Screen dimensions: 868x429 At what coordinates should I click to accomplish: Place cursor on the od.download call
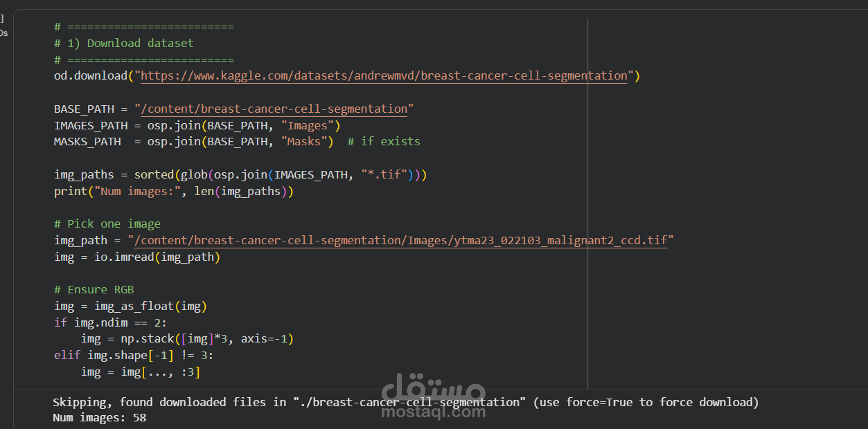(x=347, y=75)
